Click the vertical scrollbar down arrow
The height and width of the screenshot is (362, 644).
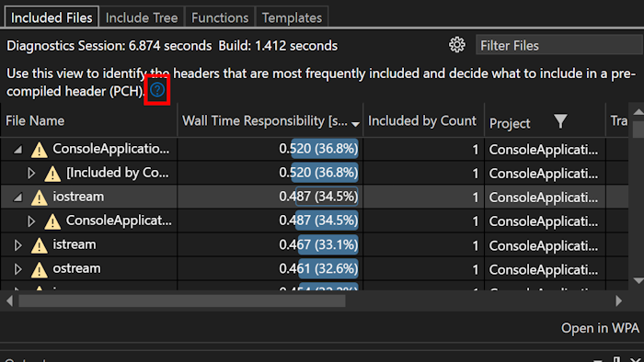click(638, 281)
